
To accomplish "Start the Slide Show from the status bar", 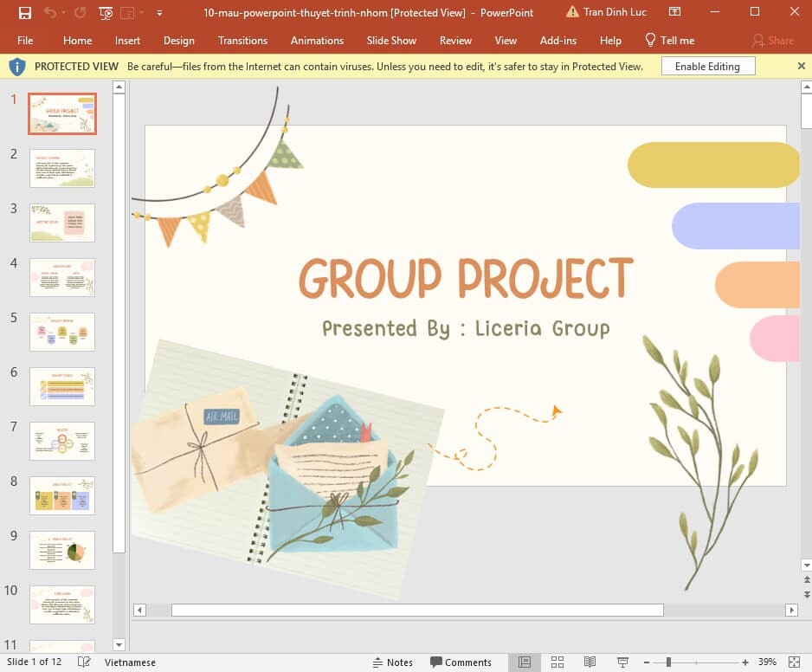I will point(622,662).
